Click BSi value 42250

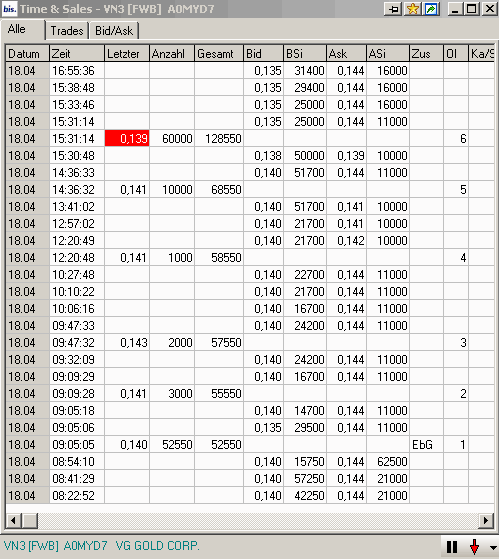click(305, 496)
